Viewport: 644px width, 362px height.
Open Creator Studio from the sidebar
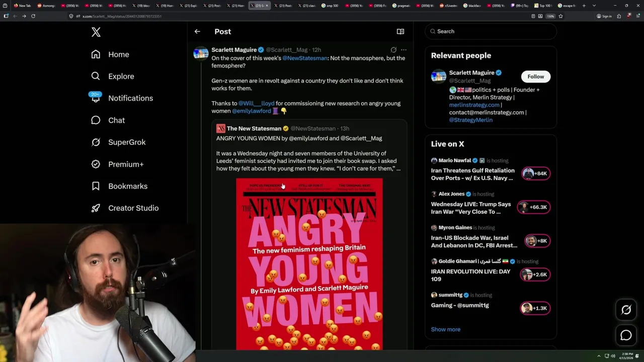click(125, 208)
